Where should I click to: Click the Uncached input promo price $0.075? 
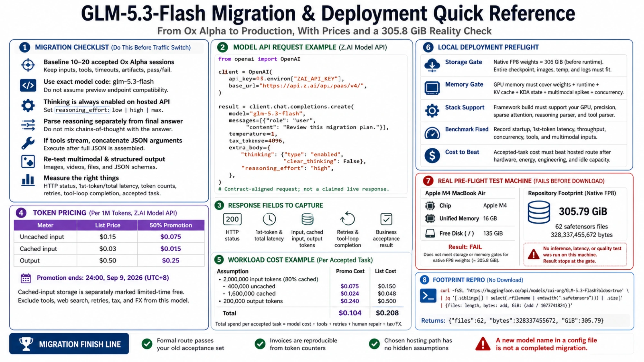(x=171, y=237)
